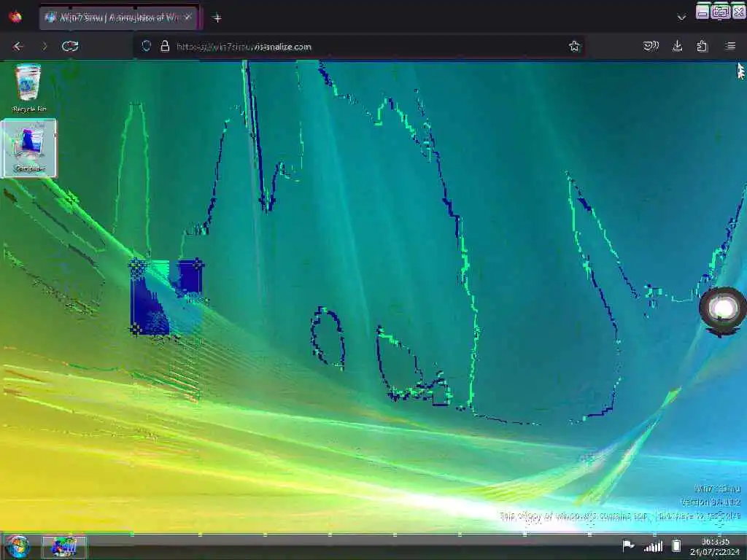The image size is (747, 560).
Task: Restore down the browser window
Action: coord(720,12)
